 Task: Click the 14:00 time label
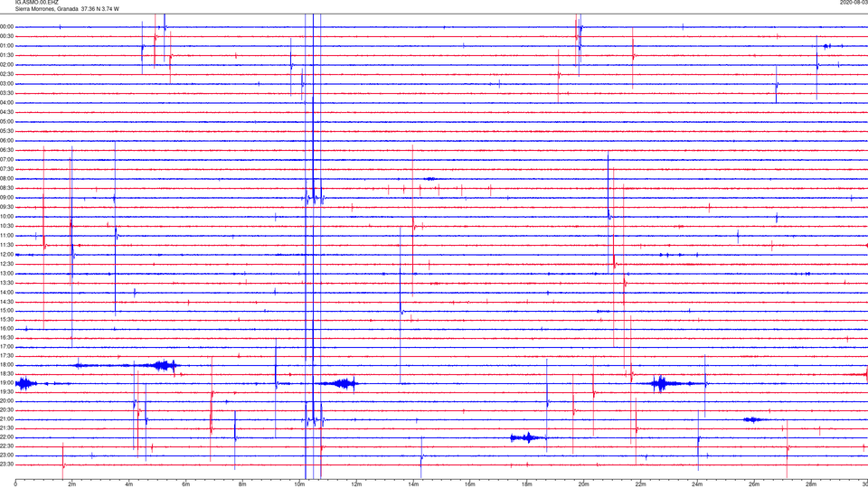tap(7, 293)
